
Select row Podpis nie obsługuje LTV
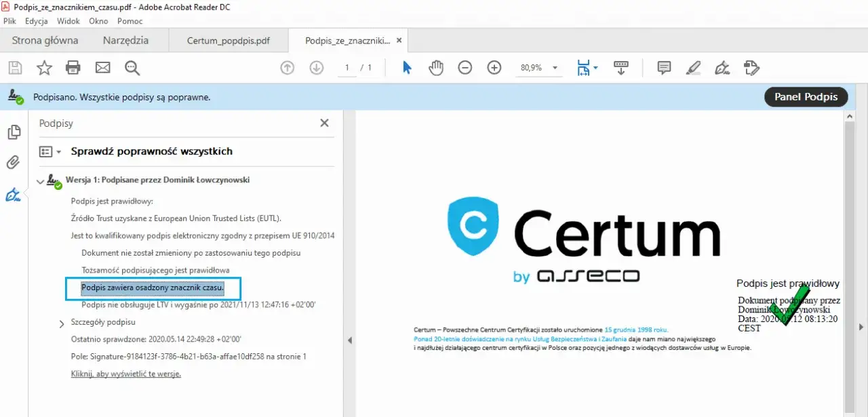(198, 305)
